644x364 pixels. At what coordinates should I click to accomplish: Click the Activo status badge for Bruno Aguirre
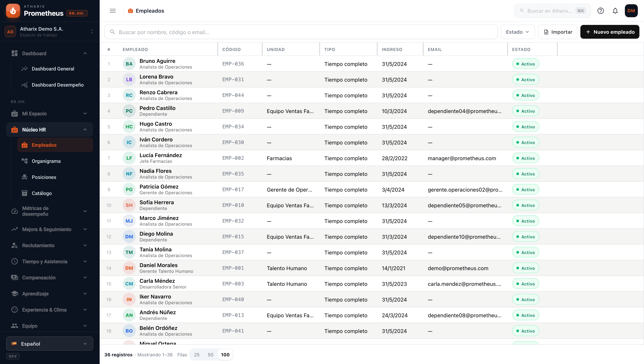click(x=525, y=64)
